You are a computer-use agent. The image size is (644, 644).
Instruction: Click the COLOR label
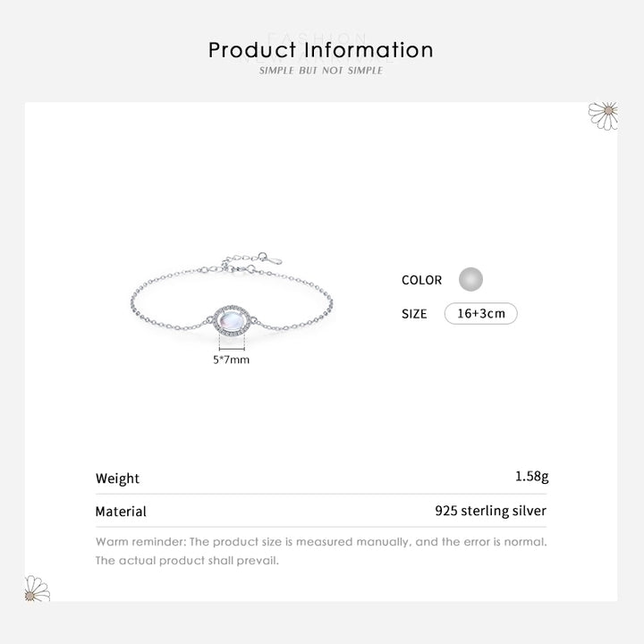[421, 280]
